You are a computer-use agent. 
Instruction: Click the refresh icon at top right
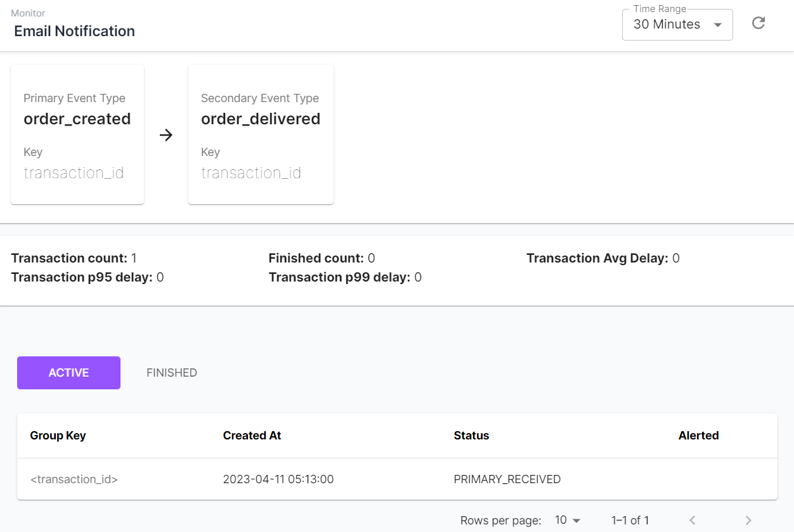click(758, 23)
